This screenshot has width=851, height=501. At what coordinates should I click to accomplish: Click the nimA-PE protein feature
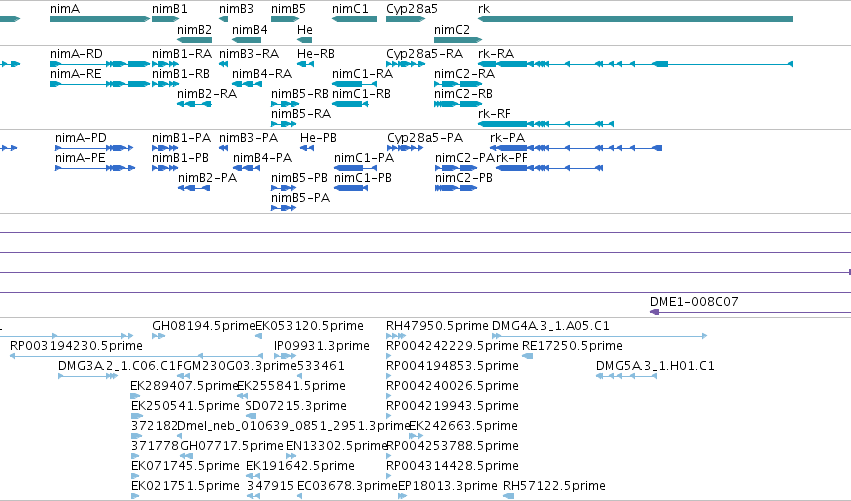pyautogui.click(x=95, y=168)
